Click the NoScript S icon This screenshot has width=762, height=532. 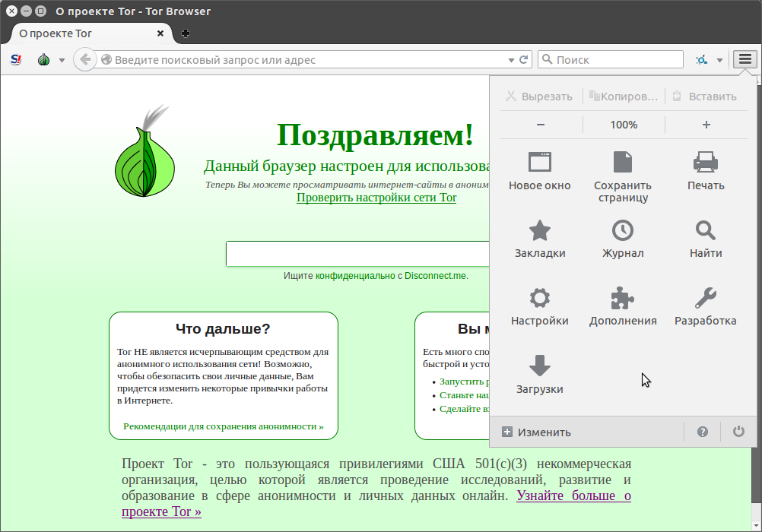click(16, 60)
